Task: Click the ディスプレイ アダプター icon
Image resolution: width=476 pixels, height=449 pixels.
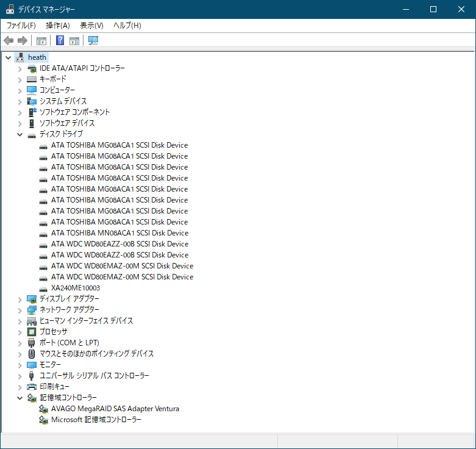Action: (x=32, y=300)
